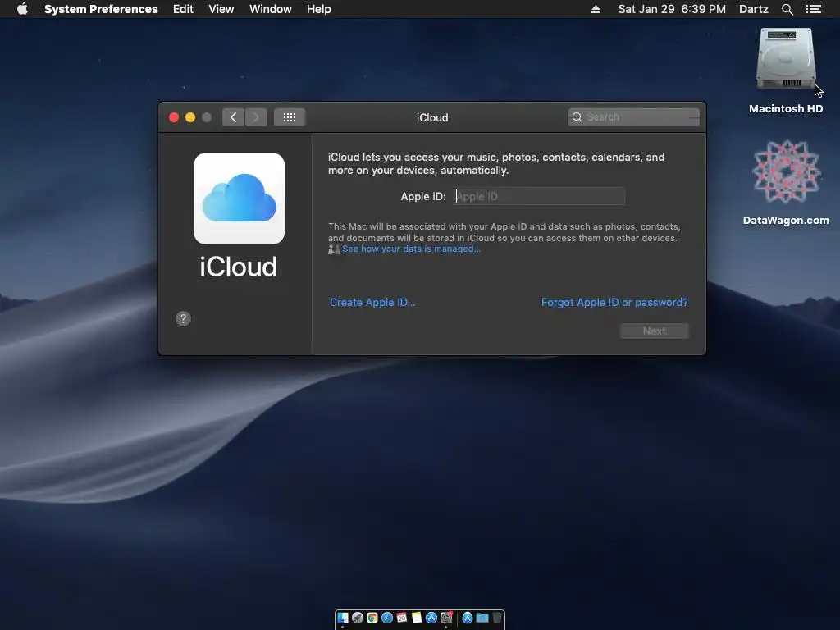Open App Store icon left of System Preferences
Screen dimensions: 840x630
(x=431, y=618)
